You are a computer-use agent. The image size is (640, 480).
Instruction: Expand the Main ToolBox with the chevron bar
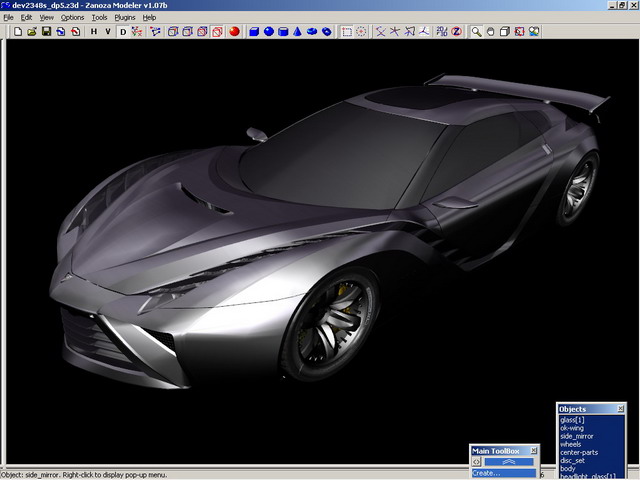pos(510,462)
